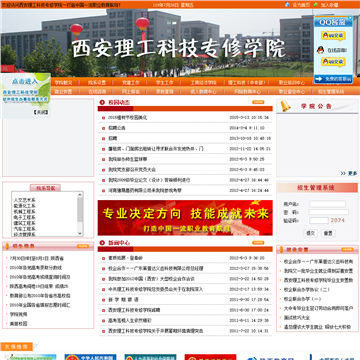Click the 用户名 input field

327,204
